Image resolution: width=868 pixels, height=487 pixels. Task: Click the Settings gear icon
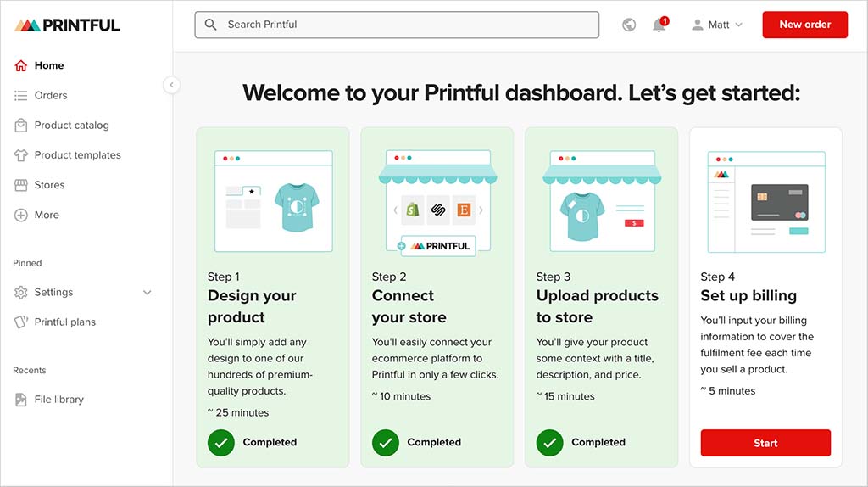[21, 292]
